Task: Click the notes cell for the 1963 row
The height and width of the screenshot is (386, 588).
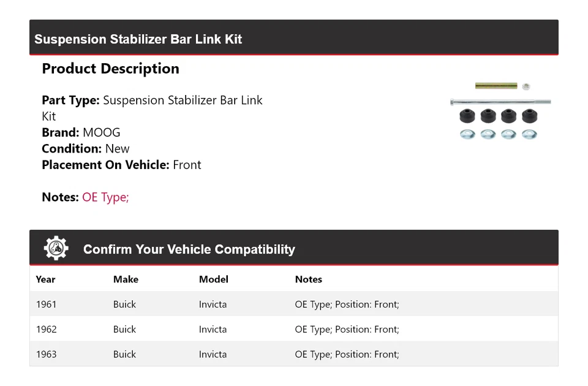Action: [x=347, y=355]
